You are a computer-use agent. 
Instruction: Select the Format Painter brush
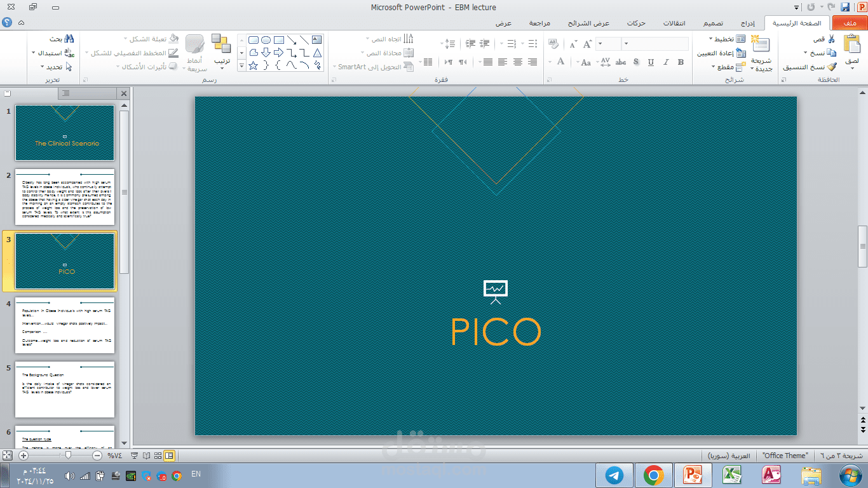tap(832, 67)
